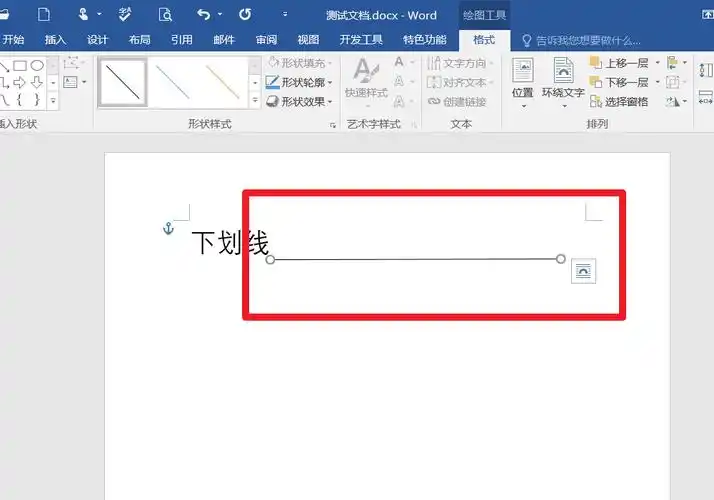Click the object anchor icon

(x=168, y=228)
